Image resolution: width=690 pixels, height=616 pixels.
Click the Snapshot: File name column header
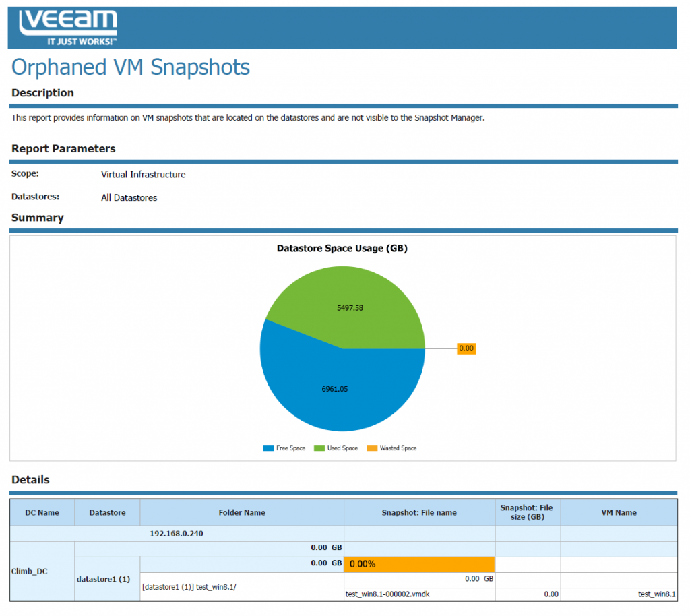pyautogui.click(x=419, y=512)
